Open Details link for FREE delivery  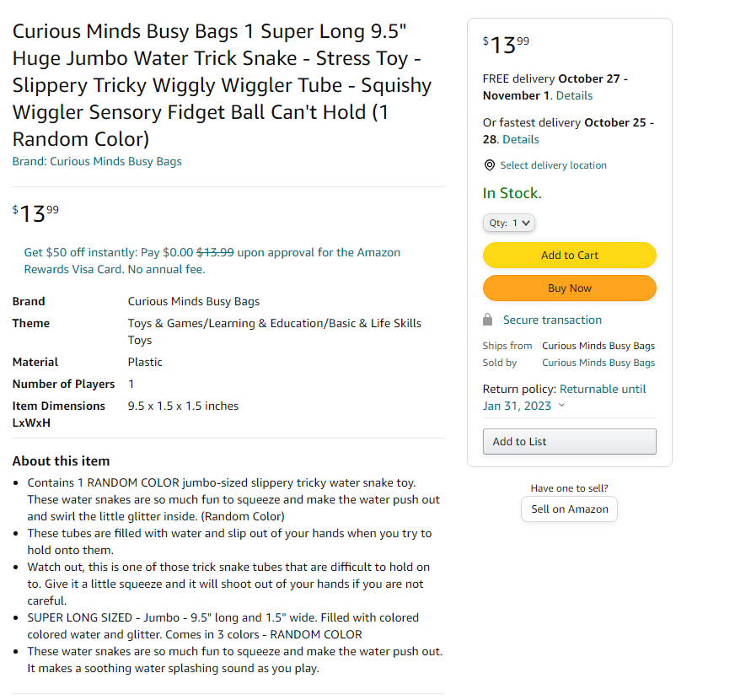(x=574, y=95)
